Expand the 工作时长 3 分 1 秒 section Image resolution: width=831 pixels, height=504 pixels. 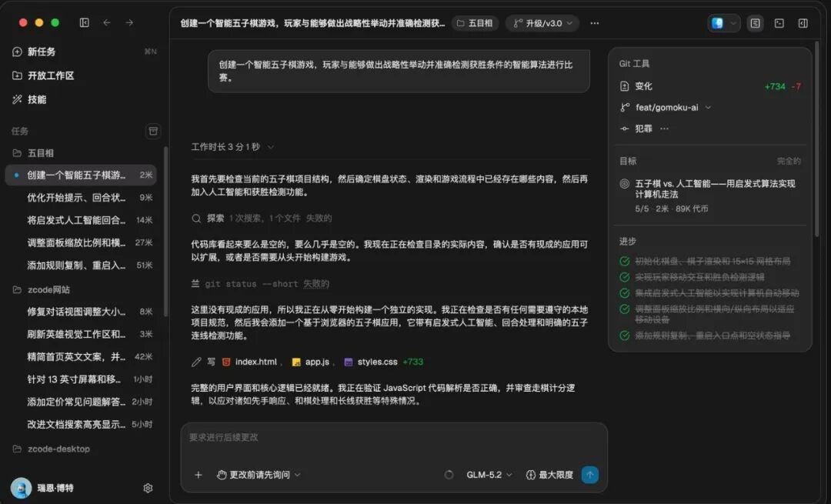tap(232, 146)
